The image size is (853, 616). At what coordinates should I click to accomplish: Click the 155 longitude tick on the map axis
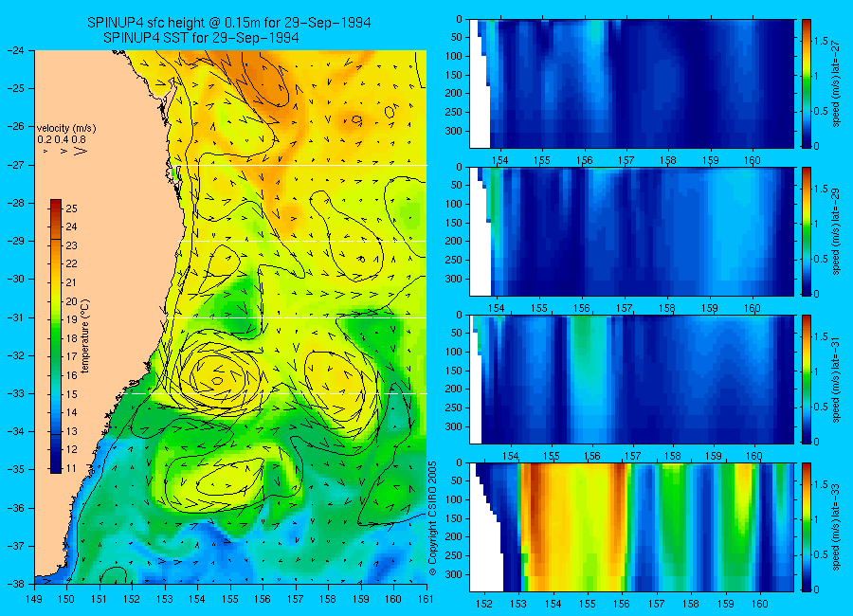[x=230, y=599]
